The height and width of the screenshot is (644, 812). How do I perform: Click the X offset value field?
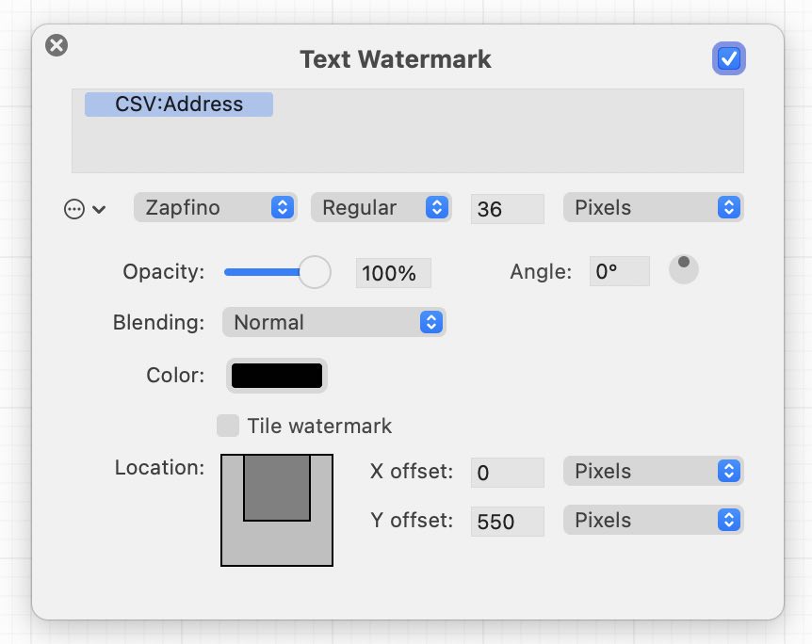tap(507, 473)
